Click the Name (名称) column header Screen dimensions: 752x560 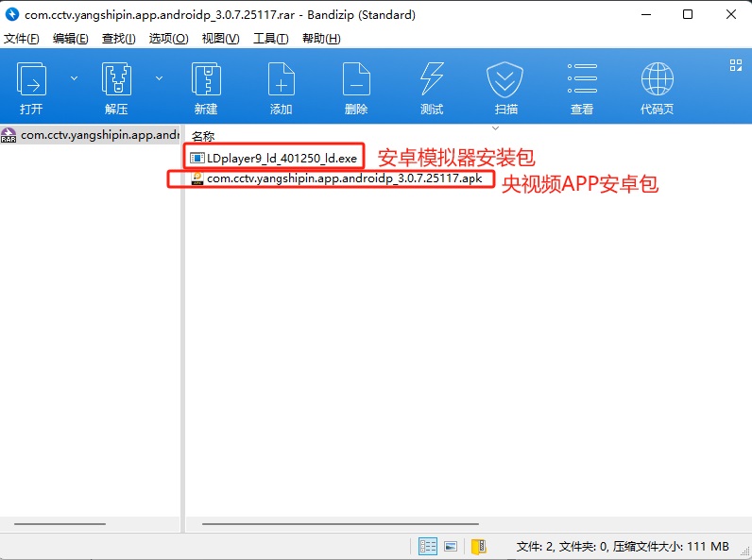tap(203, 137)
